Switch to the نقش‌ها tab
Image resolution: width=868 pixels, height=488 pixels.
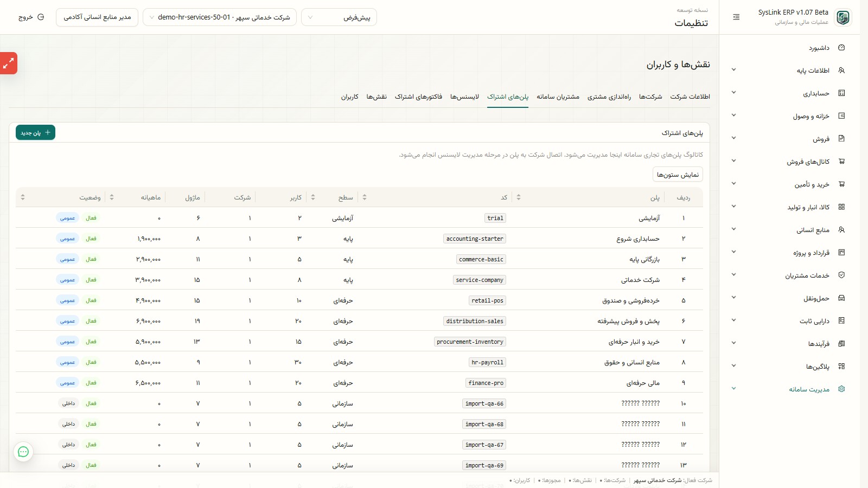[376, 97]
